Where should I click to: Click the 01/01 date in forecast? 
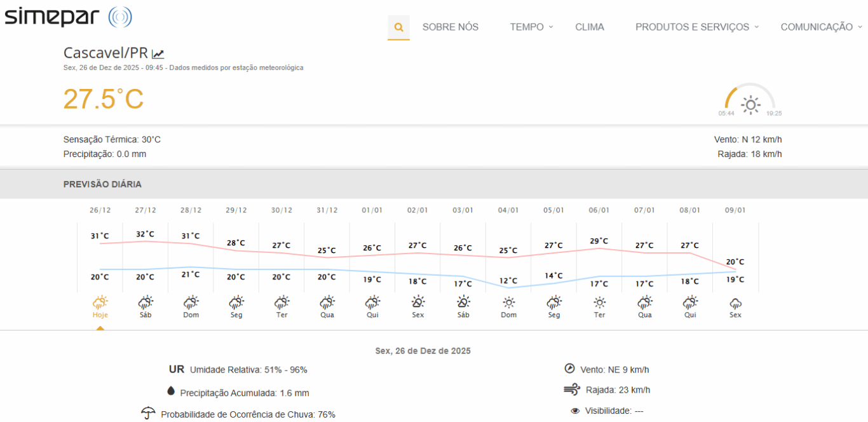[372, 210]
